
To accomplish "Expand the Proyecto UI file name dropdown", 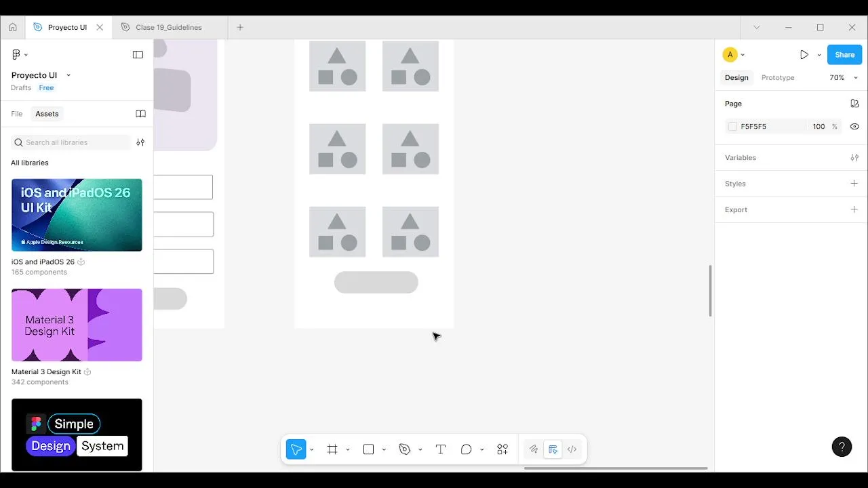I will pyautogui.click(x=68, y=75).
